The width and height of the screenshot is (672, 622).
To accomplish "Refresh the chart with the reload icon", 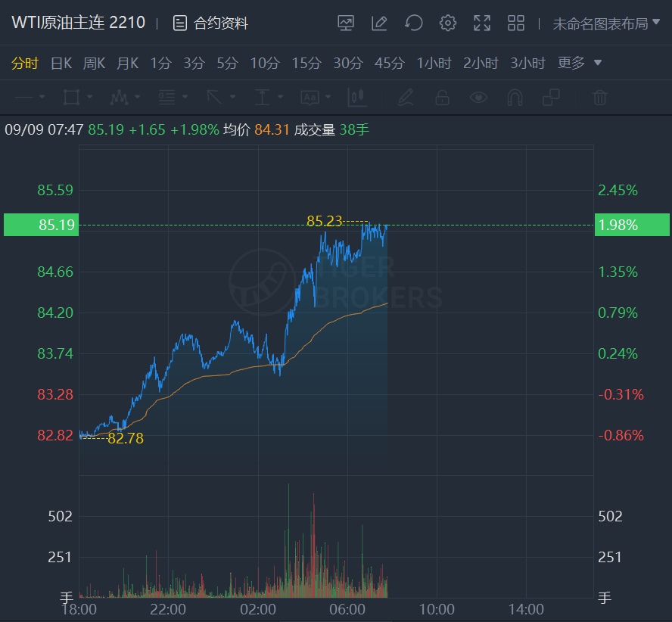I will [414, 23].
